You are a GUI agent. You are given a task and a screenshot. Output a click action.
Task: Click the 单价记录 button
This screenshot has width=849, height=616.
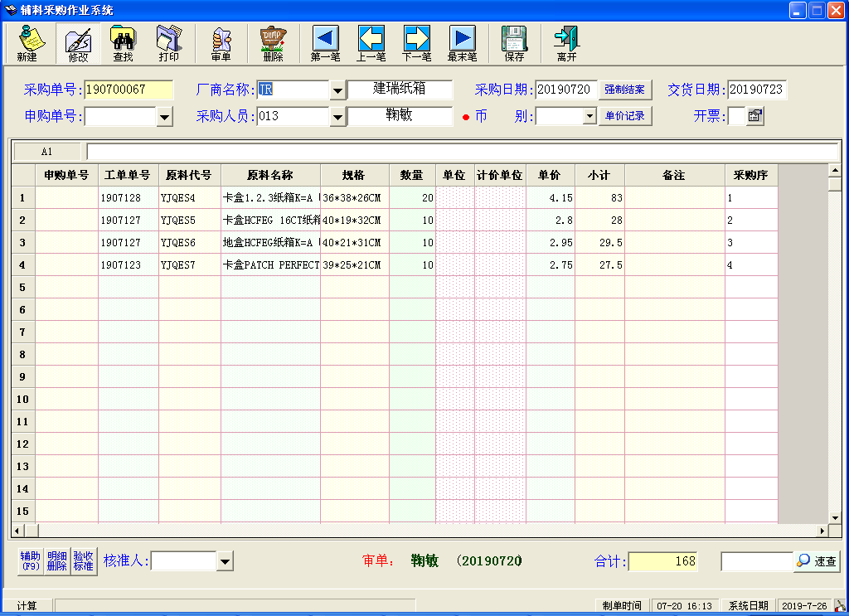point(625,116)
